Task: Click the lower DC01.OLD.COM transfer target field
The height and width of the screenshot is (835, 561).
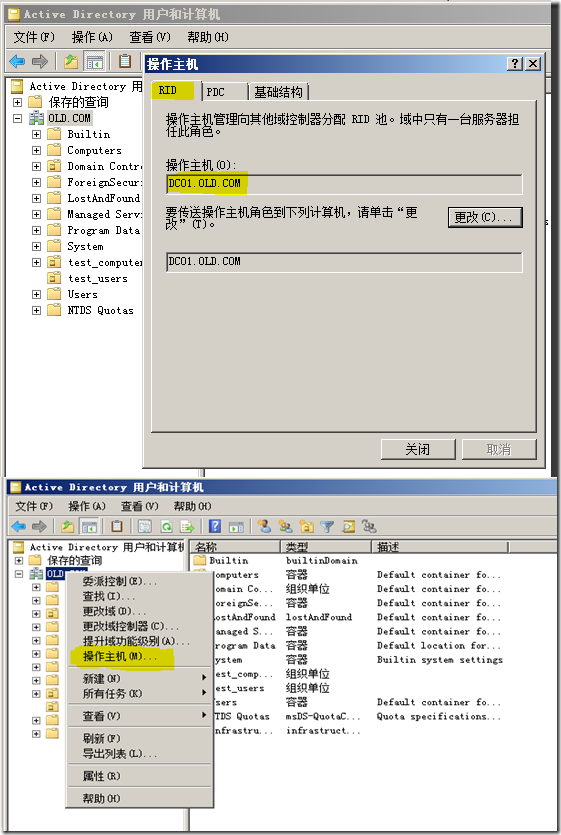Action: (x=344, y=262)
